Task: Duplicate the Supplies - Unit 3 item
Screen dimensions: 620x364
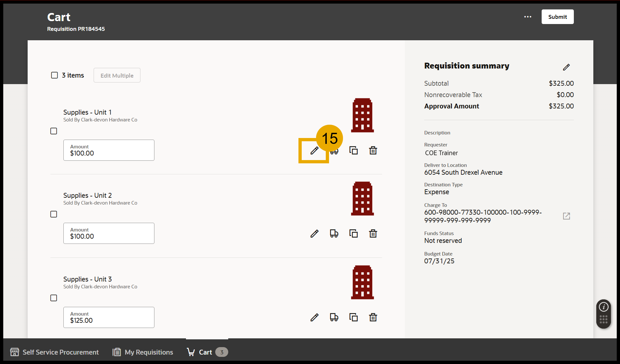Action: pos(353,318)
